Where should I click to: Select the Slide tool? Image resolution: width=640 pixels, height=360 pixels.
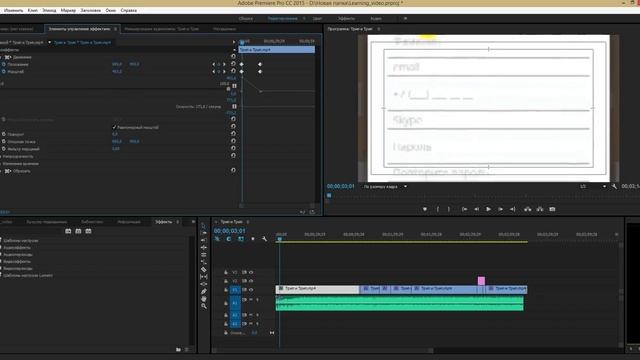pos(203,284)
